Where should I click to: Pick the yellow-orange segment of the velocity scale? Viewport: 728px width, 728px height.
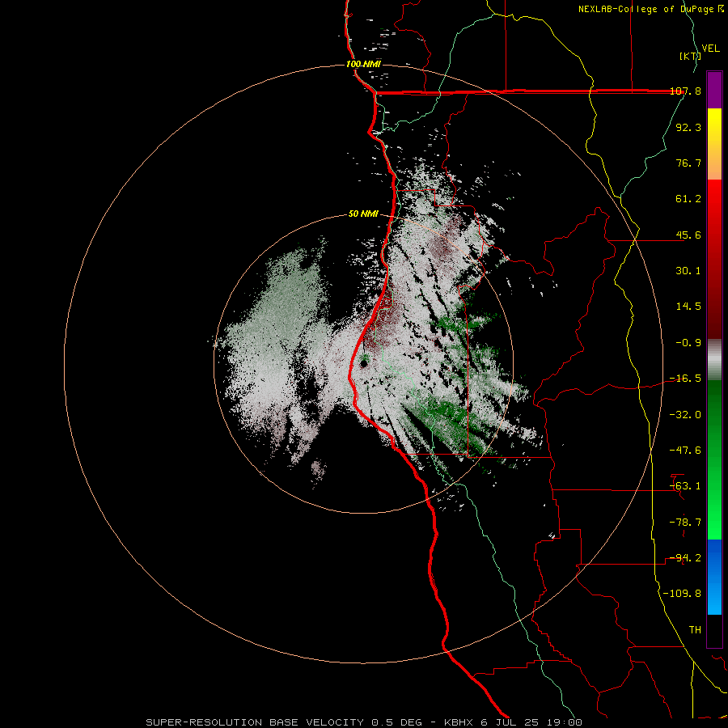714,144
